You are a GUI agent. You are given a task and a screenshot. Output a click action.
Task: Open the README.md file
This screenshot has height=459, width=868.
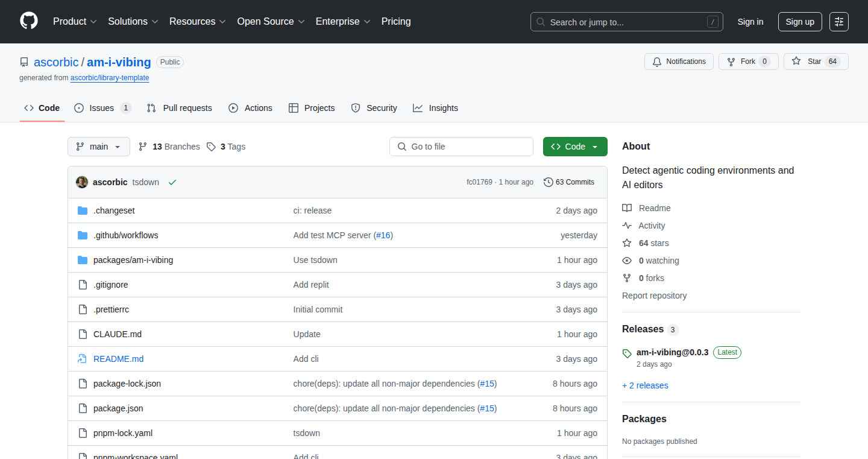(118, 359)
